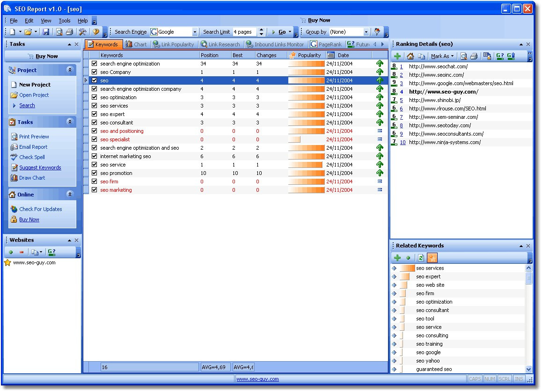
Task: Click popularity bar for 'seo services' related keyword
Action: 407,268
